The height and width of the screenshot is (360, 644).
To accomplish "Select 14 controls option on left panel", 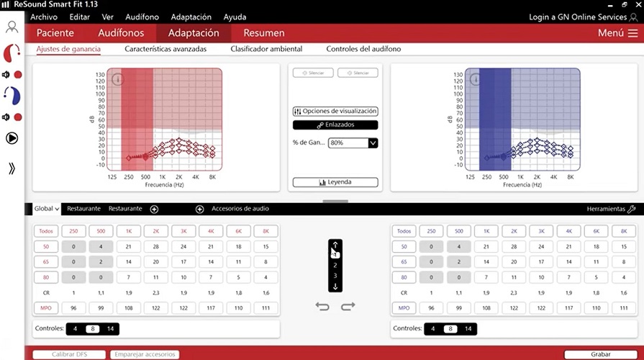I will [110, 329].
